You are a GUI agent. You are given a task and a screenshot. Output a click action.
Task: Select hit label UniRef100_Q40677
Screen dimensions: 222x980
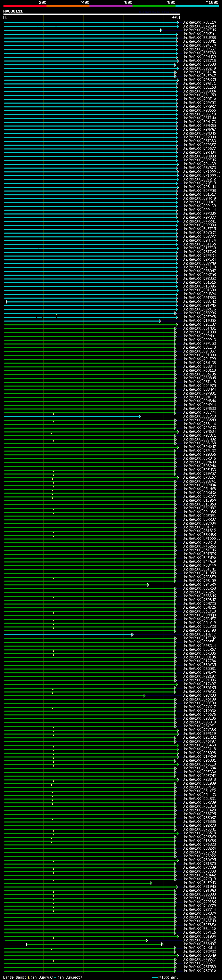(199, 149)
